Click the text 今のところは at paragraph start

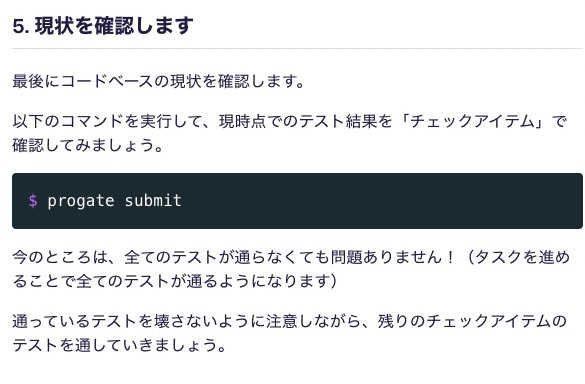coord(60,257)
